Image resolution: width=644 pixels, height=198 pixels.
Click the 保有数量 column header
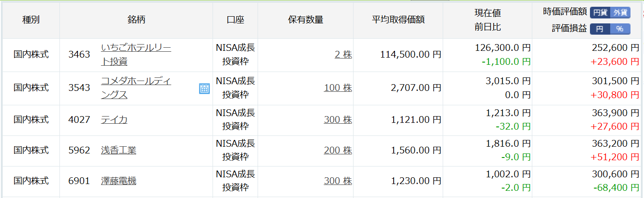point(305,20)
